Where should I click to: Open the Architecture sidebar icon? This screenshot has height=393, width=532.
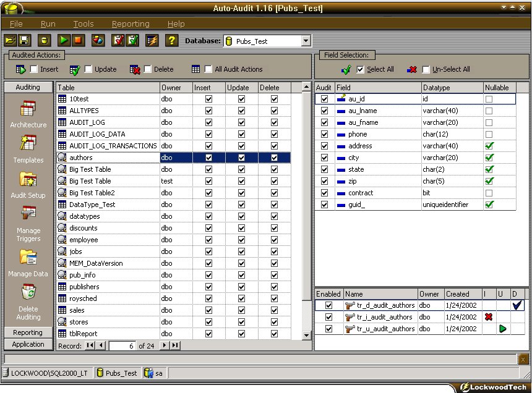tap(28, 109)
